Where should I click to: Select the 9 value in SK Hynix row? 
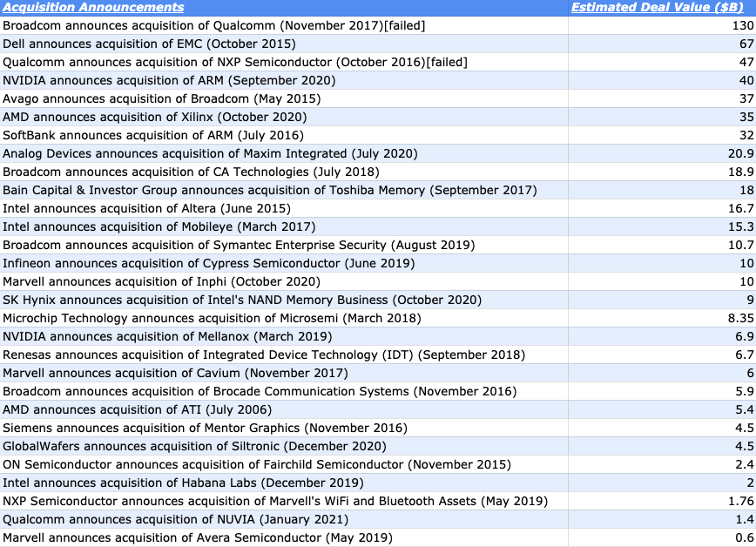tap(750, 301)
